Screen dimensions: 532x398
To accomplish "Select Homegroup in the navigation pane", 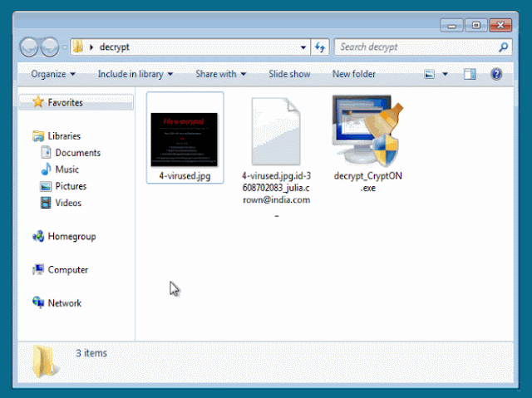I will 71,236.
